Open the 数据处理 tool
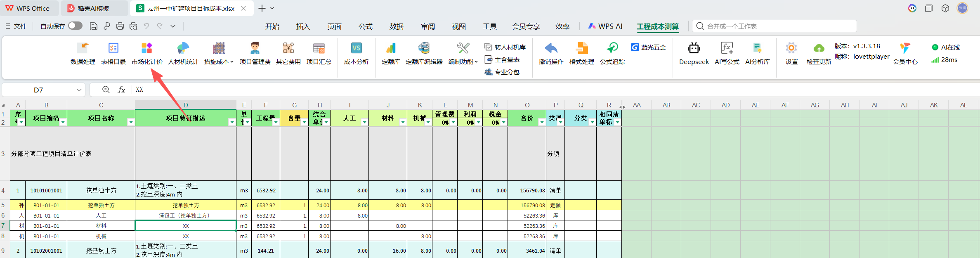Image resolution: width=980 pixels, height=258 pixels. click(83, 53)
